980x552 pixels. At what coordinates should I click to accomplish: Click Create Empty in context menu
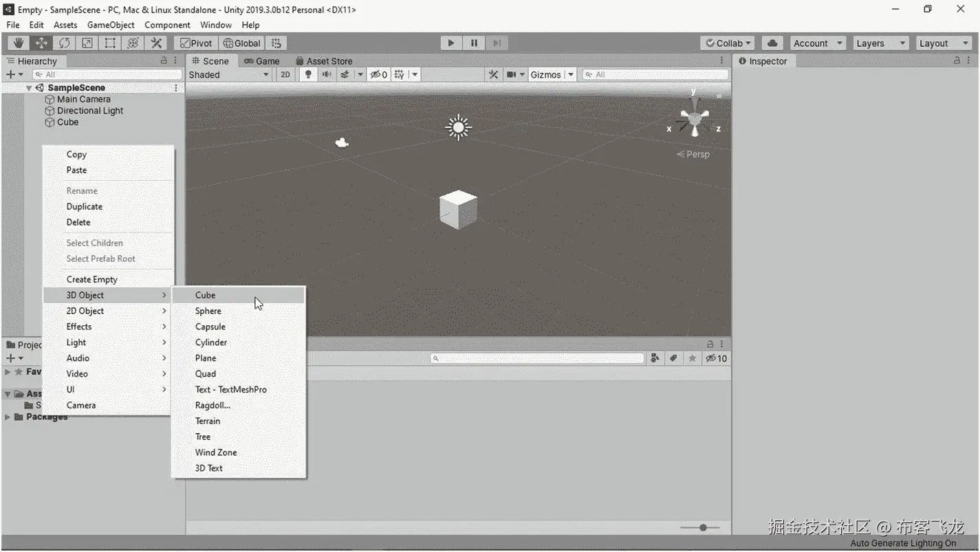click(x=108, y=279)
